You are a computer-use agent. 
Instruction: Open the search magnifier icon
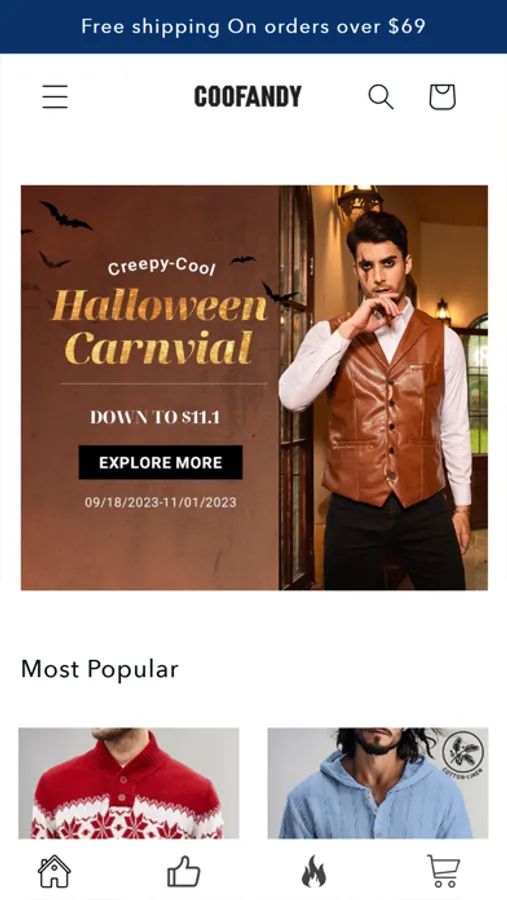click(381, 96)
